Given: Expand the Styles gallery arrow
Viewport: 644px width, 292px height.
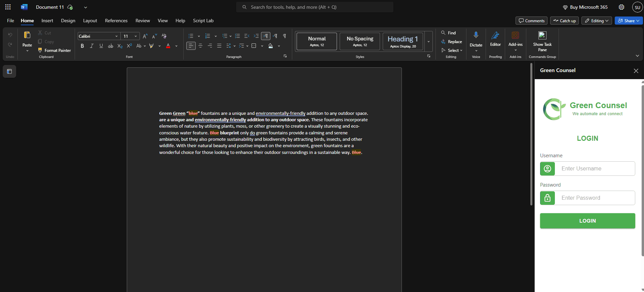Looking at the screenshot, I should (x=428, y=41).
